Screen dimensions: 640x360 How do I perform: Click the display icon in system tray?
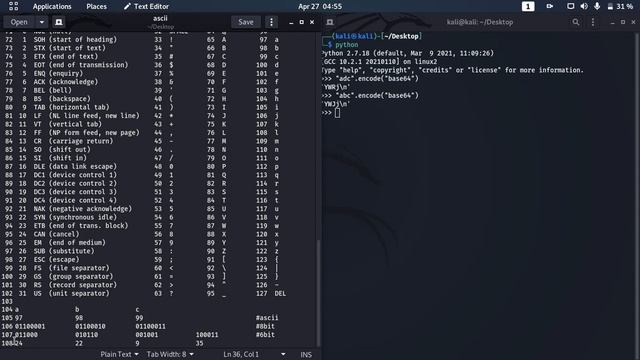pos(571,7)
